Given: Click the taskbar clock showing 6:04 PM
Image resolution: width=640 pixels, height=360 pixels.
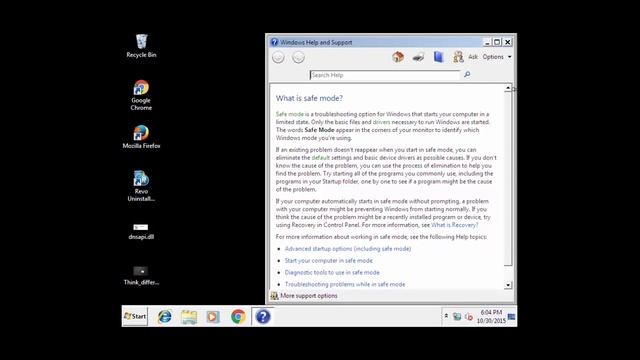Looking at the screenshot, I should point(491,317).
